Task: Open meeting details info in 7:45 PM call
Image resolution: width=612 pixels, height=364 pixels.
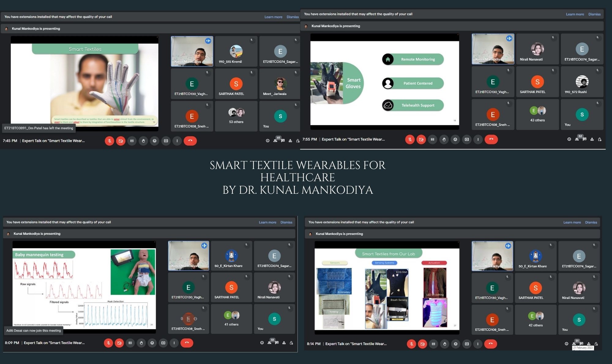Action: click(267, 141)
